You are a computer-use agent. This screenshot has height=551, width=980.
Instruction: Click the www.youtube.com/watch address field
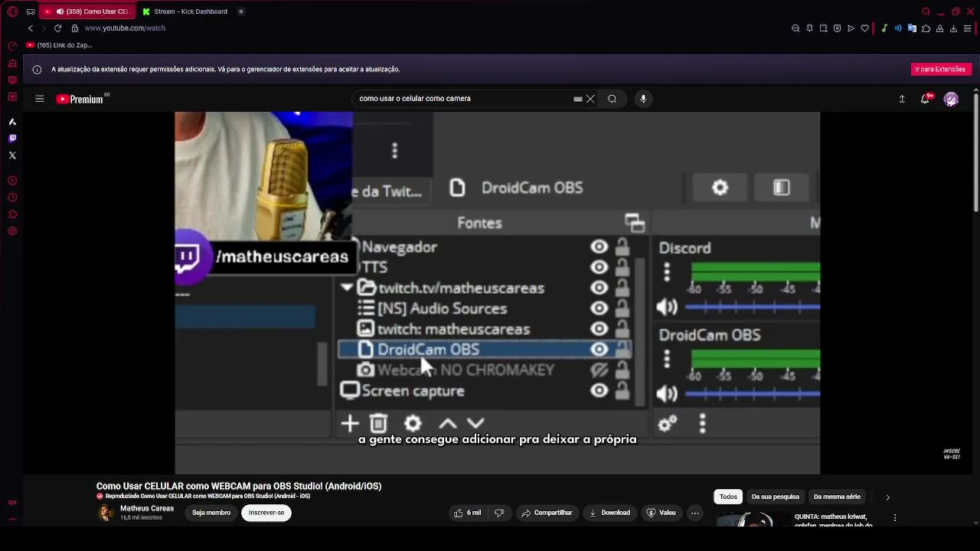[x=125, y=28]
